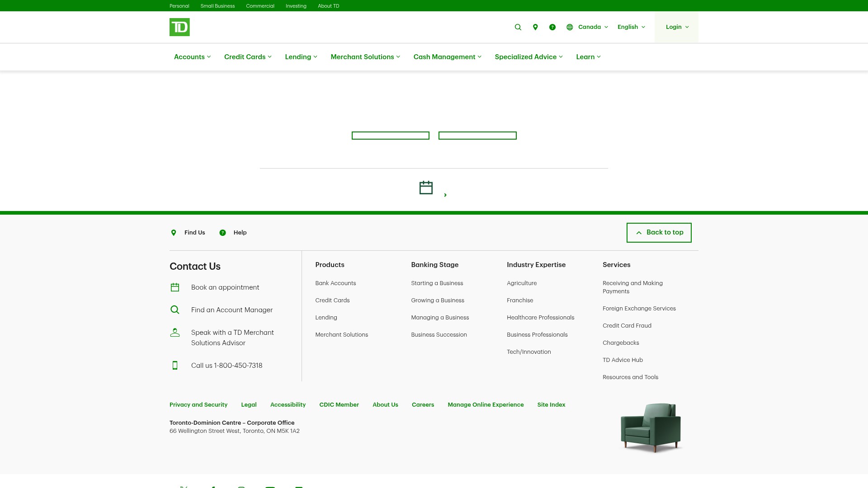868x488 pixels.
Task: Open the footer Credit Cards link
Action: tap(332, 300)
